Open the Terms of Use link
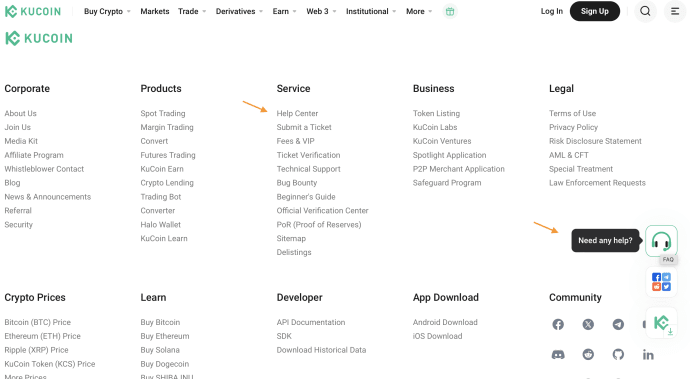The image size is (690, 379). (572, 114)
